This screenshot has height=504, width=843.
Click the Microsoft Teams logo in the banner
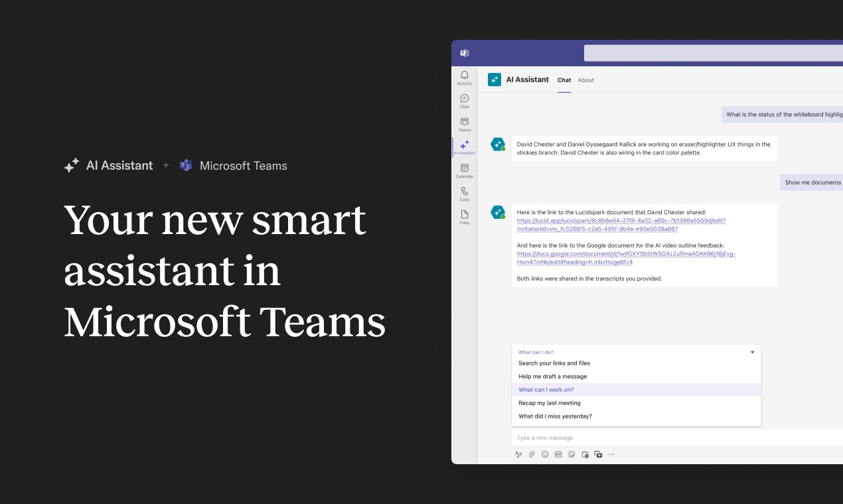pyautogui.click(x=186, y=166)
